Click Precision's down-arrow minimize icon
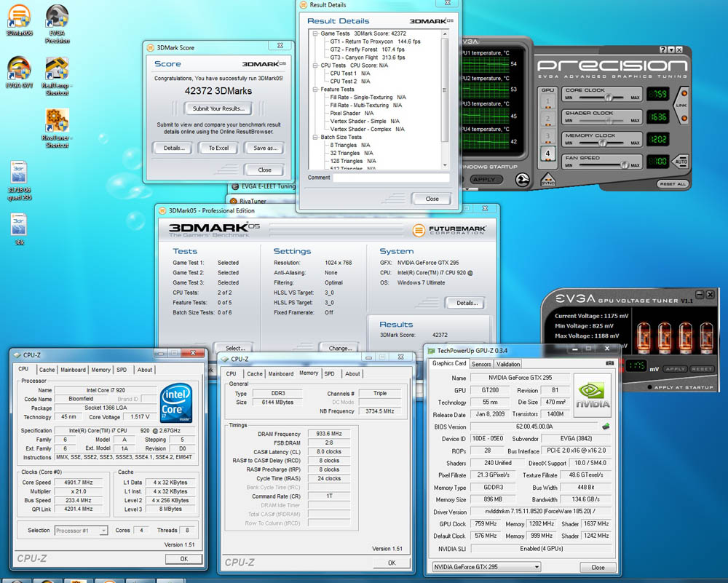The height and width of the screenshot is (583, 728). click(671, 49)
